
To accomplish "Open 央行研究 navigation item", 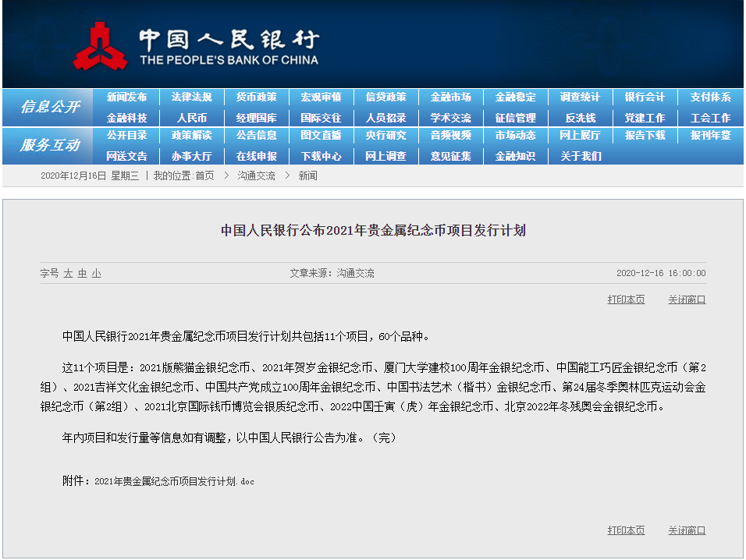I will (385, 136).
